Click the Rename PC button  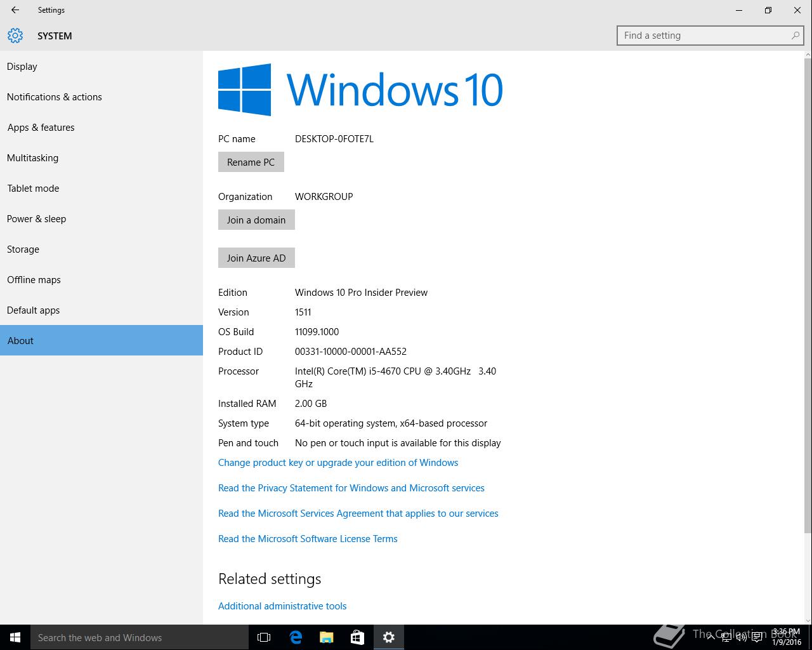[251, 162]
